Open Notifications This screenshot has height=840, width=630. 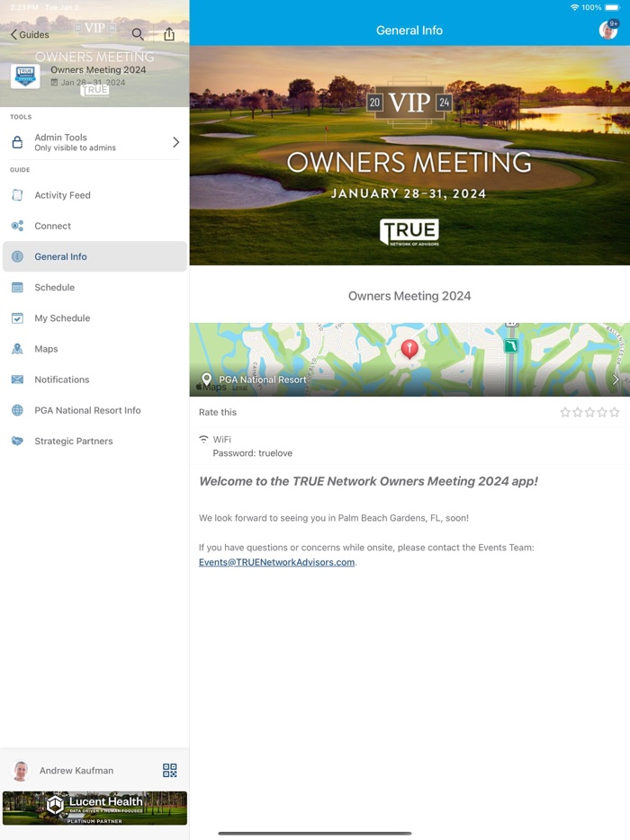coord(94,380)
